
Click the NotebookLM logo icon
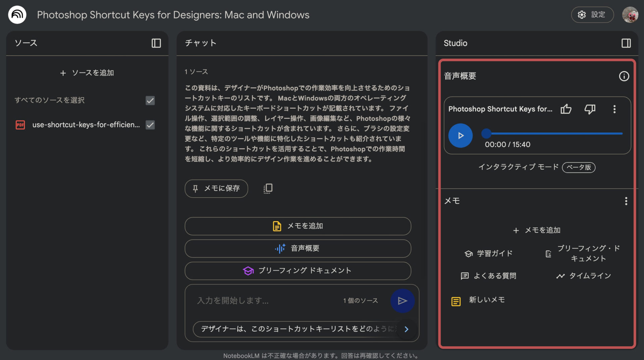17,15
